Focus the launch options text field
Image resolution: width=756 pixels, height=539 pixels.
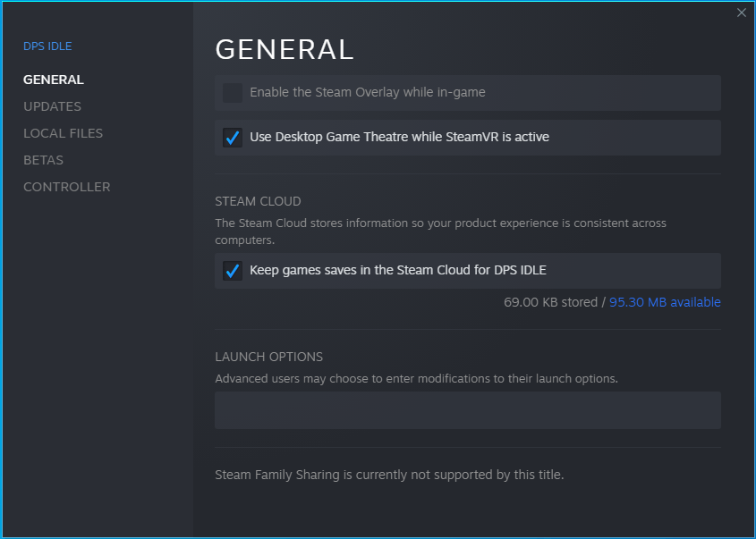[467, 410]
